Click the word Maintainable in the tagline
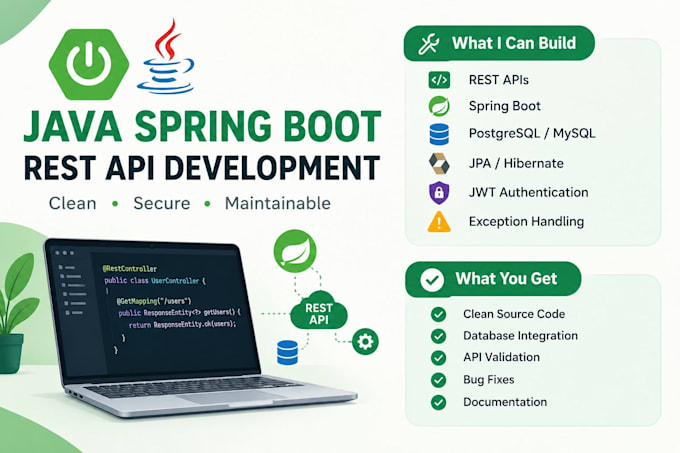This screenshot has height=453, width=680. pyautogui.click(x=278, y=203)
